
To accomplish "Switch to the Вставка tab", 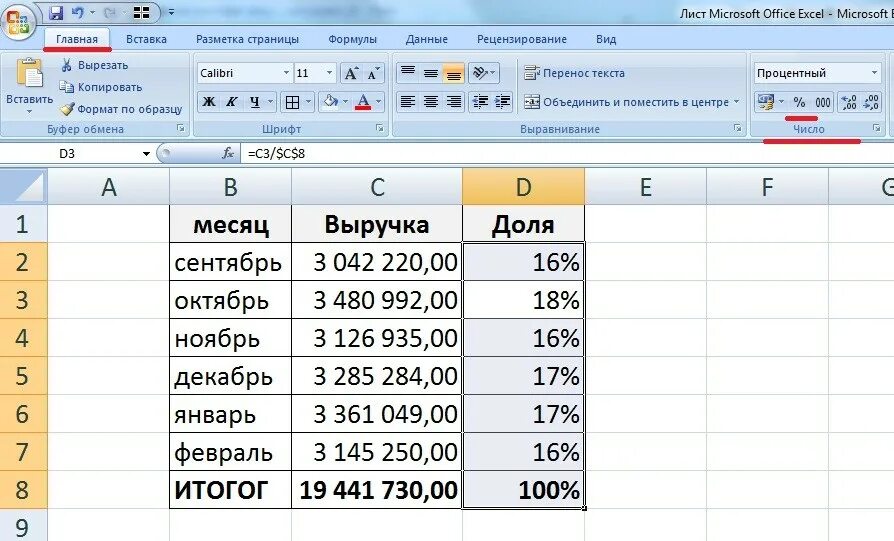I will 147,39.
